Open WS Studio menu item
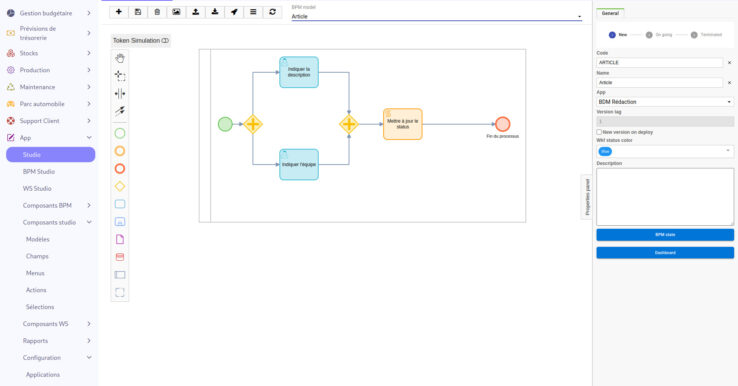Viewport: 738px width, 386px height. click(x=37, y=188)
